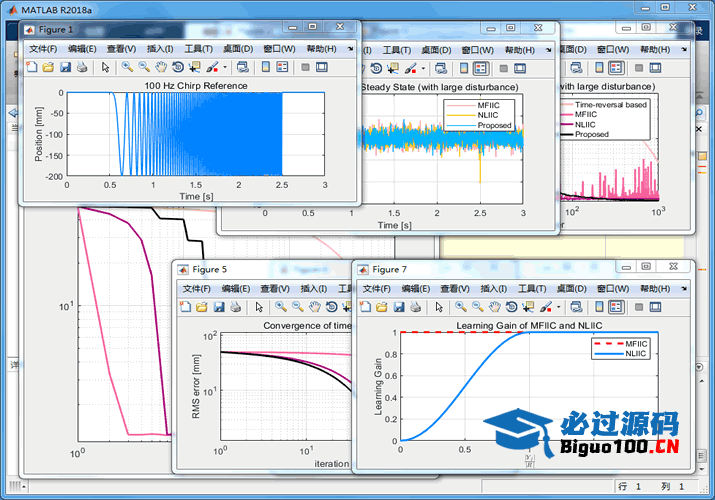Save Figure 7 using the floppy disk icon
The width and height of the screenshot is (715, 500).
click(x=399, y=307)
